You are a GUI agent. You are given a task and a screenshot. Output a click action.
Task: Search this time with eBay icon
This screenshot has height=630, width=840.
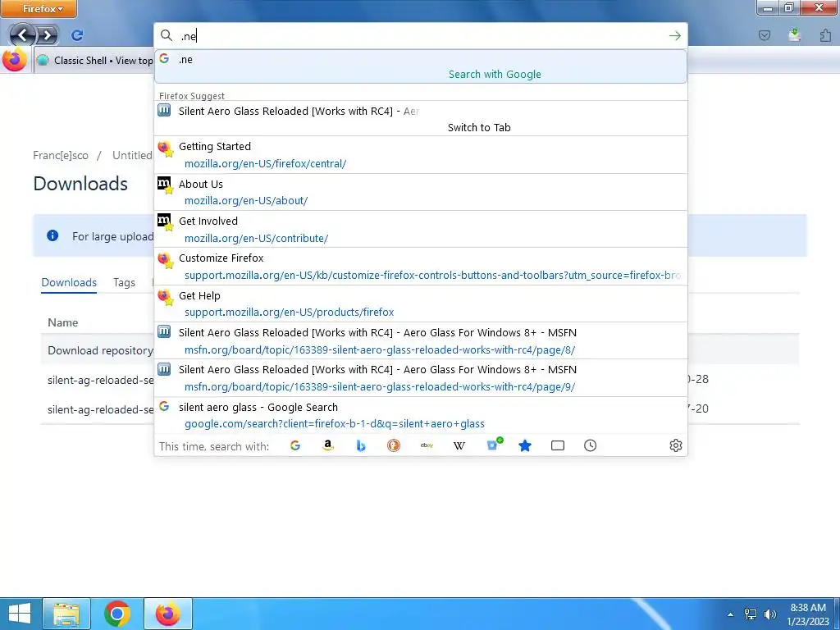(427, 445)
